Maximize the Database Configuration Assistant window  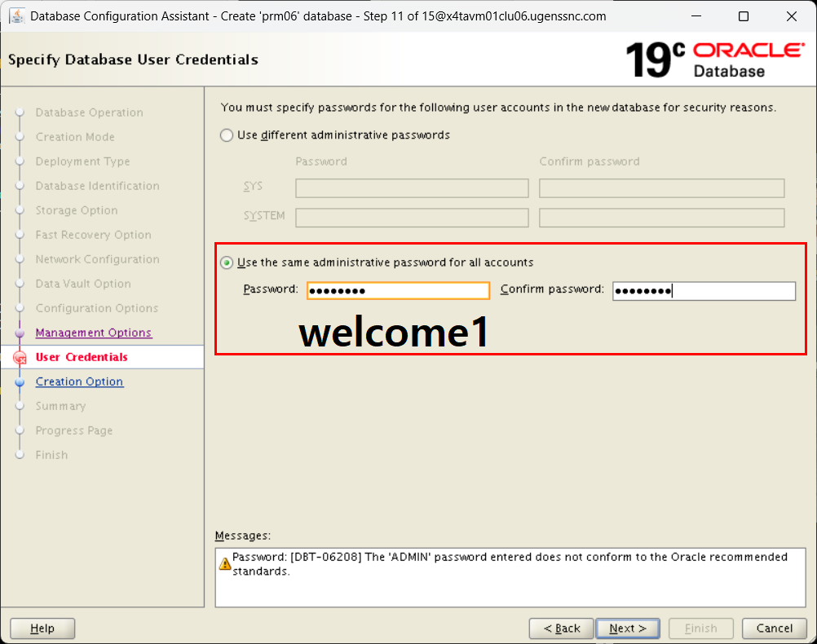point(744,16)
